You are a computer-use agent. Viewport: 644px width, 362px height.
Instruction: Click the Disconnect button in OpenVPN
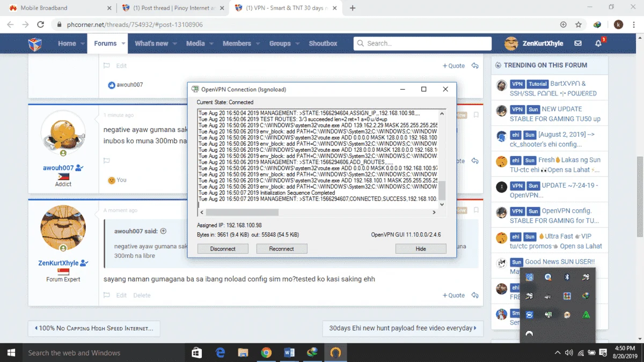coord(223,249)
